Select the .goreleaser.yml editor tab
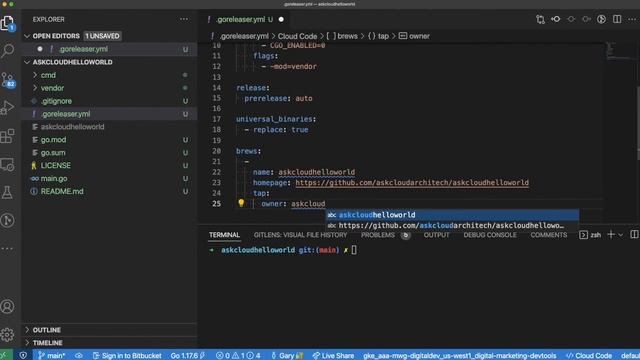This screenshot has height=360, width=640. (240, 19)
